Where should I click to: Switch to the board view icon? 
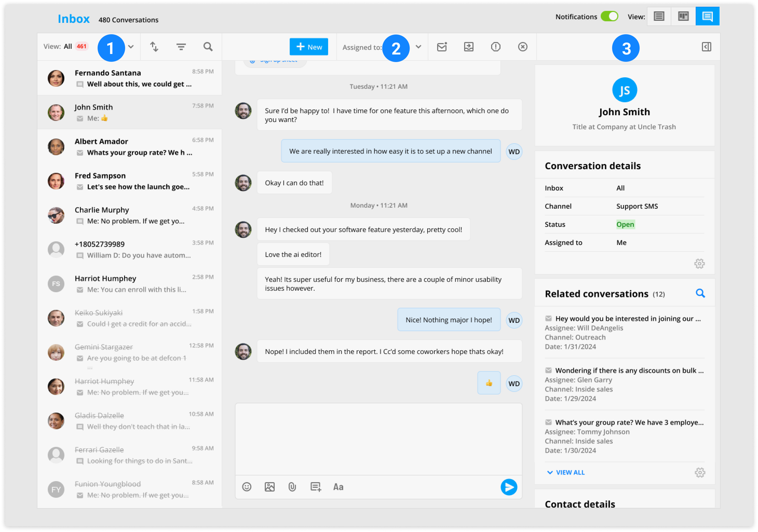point(683,16)
